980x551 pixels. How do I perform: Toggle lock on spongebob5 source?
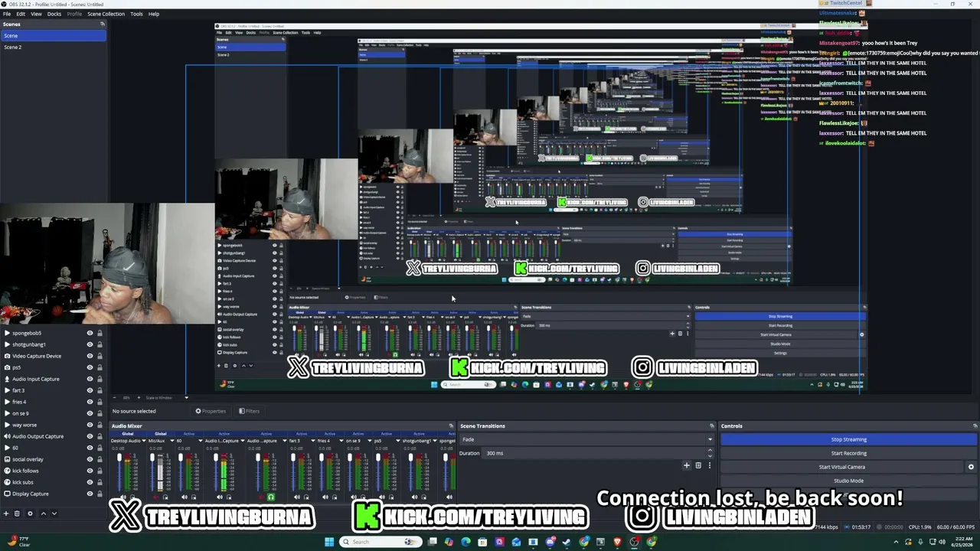(x=100, y=333)
